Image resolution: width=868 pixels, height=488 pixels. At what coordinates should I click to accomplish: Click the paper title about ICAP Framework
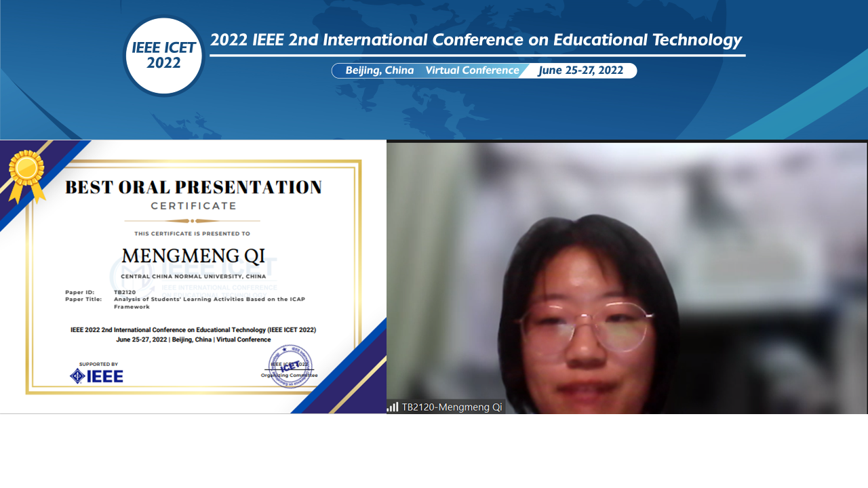(210, 303)
